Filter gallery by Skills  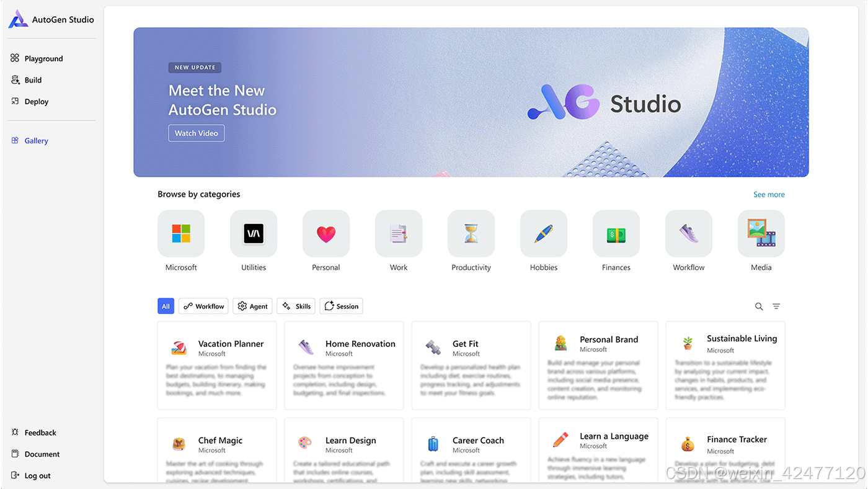[x=296, y=306]
